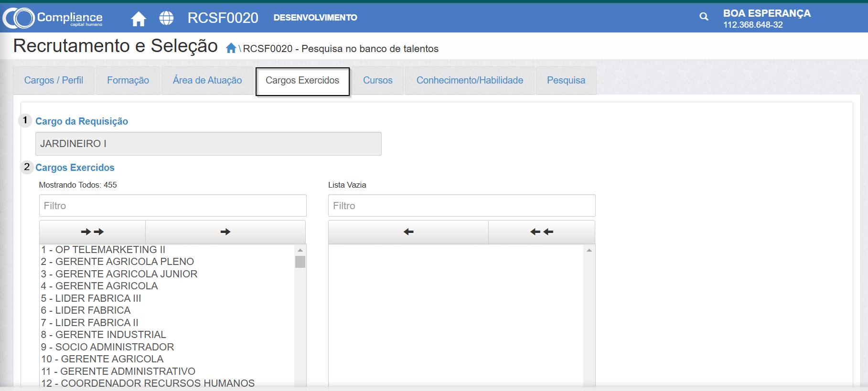This screenshot has height=391, width=868.
Task: Go to home via the house icon in header
Action: click(x=139, y=19)
